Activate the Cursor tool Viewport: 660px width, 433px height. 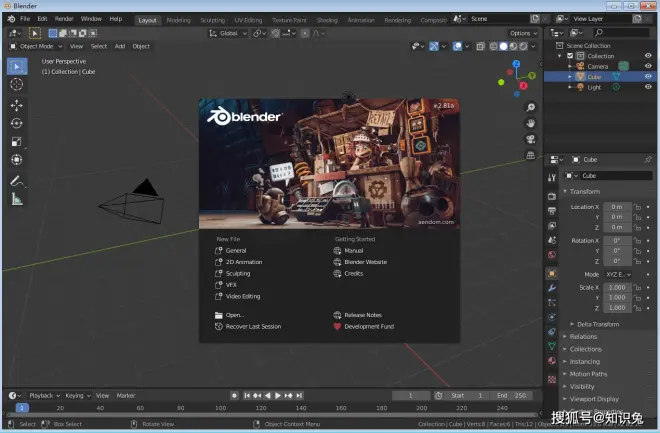tap(17, 85)
